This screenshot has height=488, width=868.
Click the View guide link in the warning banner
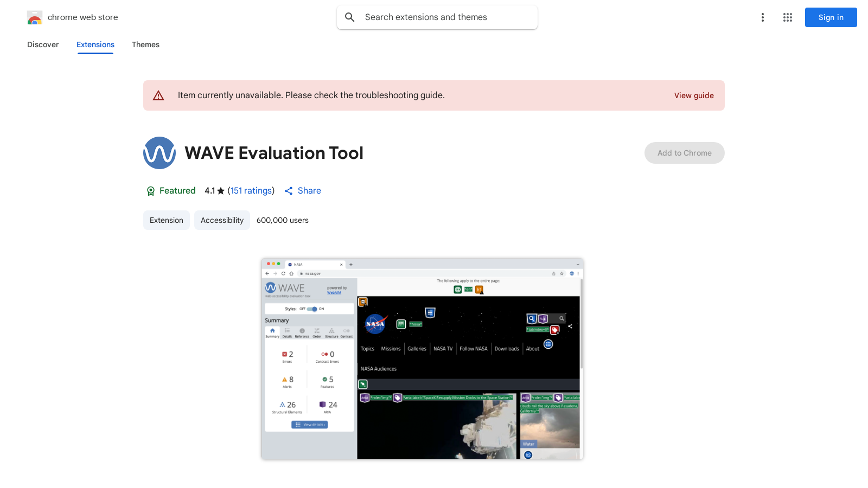tap(694, 95)
